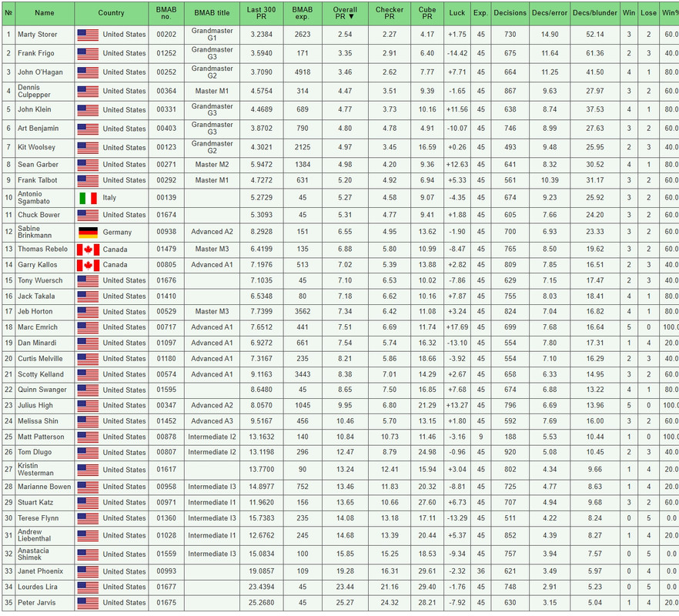Image resolution: width=679 pixels, height=616 pixels.
Task: Click the BMAB no. column header
Action: (x=166, y=13)
